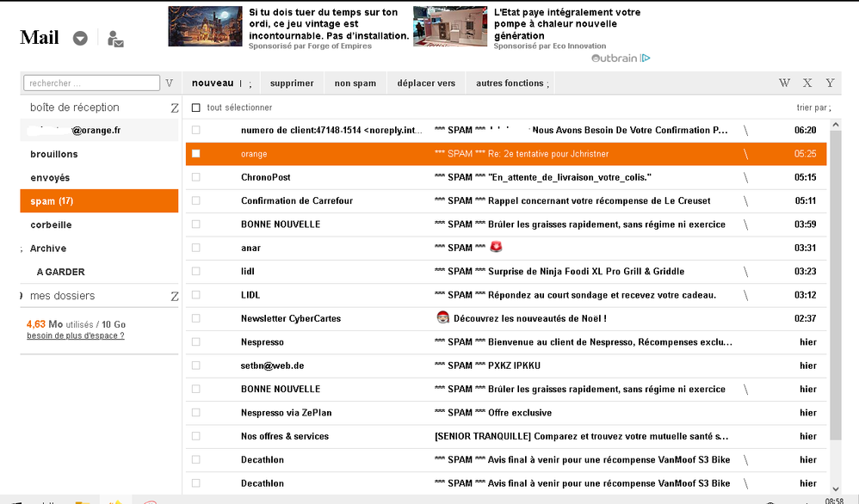
Task: Check the box for Confirmation de Carrefour email
Action: tap(195, 201)
